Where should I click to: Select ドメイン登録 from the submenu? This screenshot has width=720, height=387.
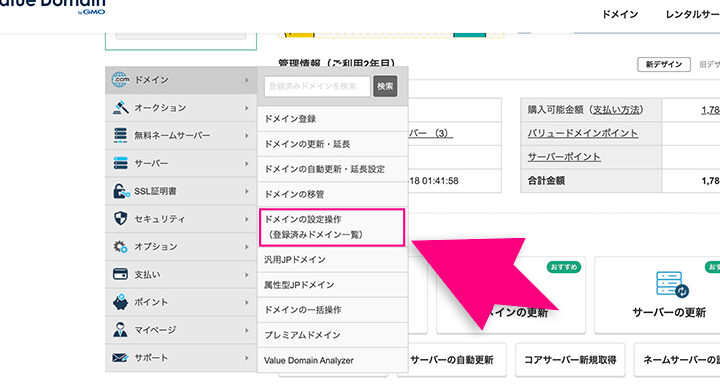(332, 119)
